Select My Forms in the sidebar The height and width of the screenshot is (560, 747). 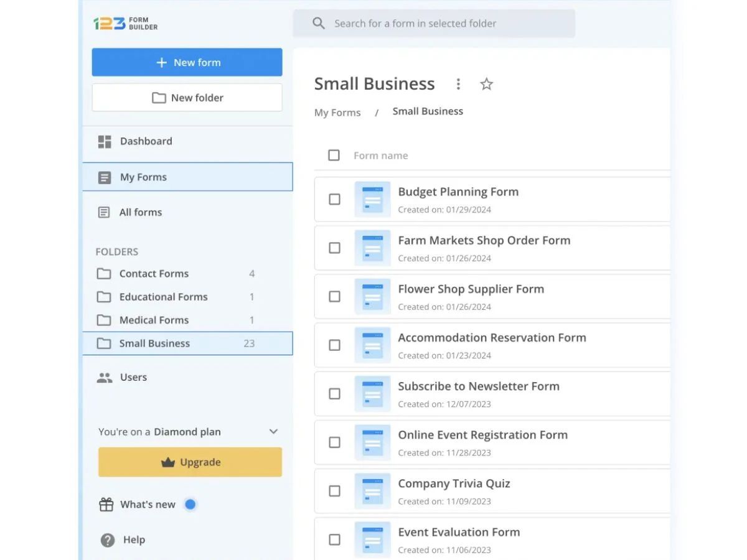tap(187, 177)
